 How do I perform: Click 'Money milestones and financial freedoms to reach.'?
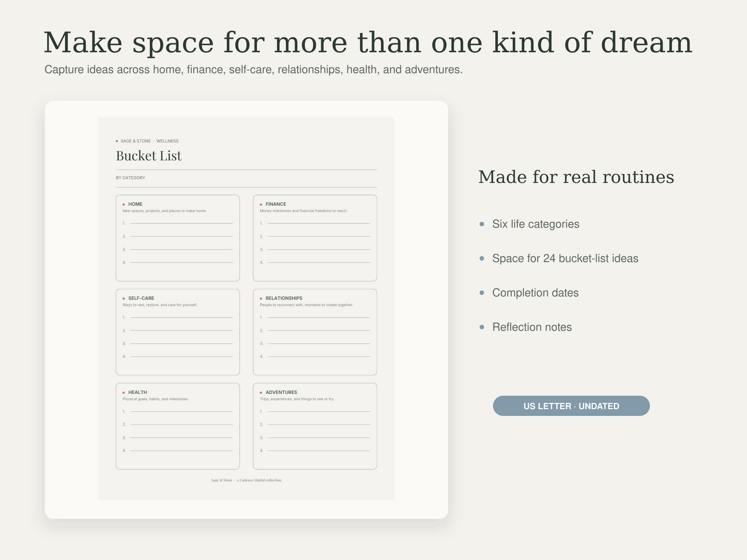[303, 211]
